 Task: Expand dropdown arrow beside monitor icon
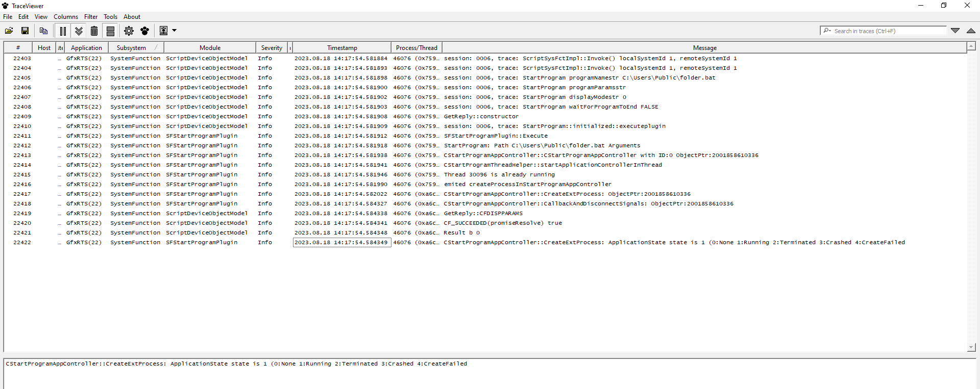(175, 31)
